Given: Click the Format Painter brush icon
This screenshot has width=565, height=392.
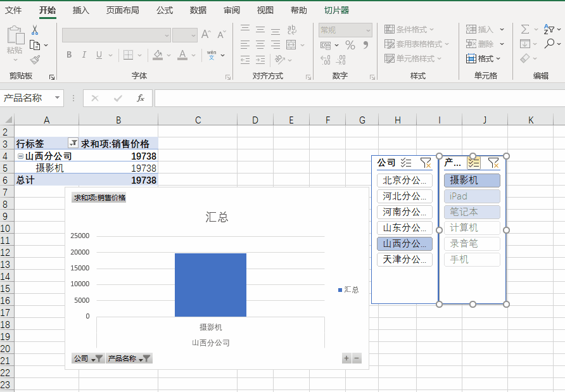Looking at the screenshot, I should point(35,60).
